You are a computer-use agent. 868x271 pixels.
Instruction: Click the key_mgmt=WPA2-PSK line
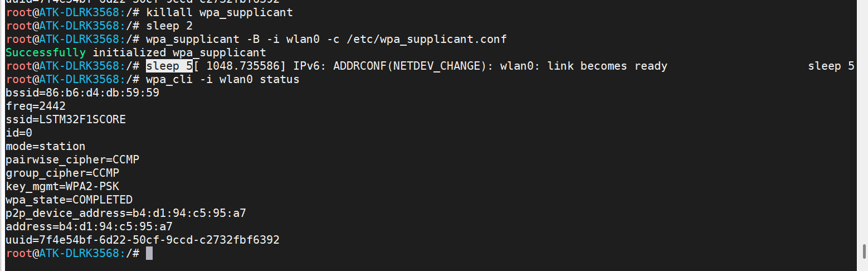tap(62, 187)
